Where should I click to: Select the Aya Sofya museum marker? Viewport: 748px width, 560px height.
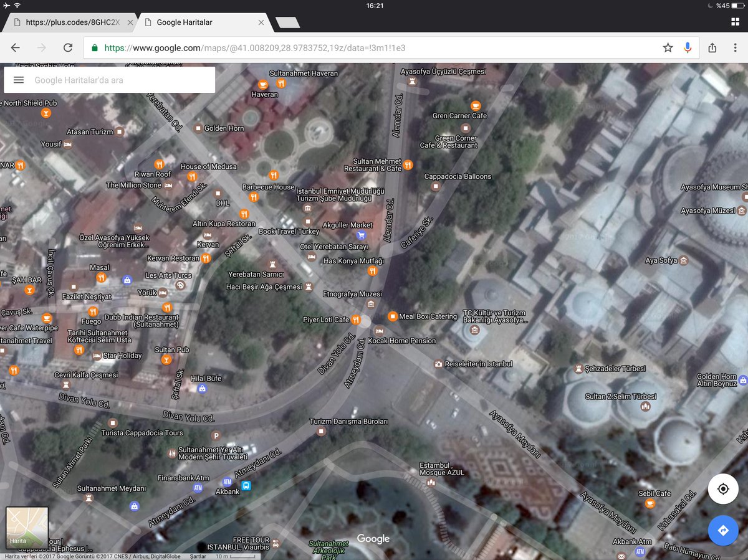pos(684,260)
